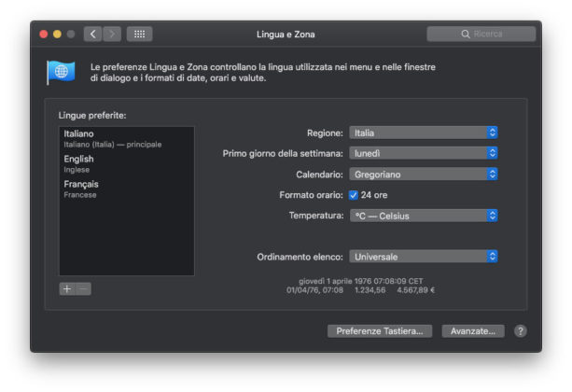The image size is (572, 392).
Task: Expand Primo giorno della settimana dropdown
Action: 423,153
